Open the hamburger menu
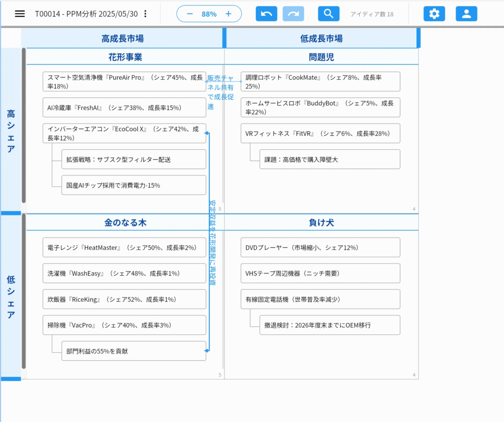 (20, 14)
